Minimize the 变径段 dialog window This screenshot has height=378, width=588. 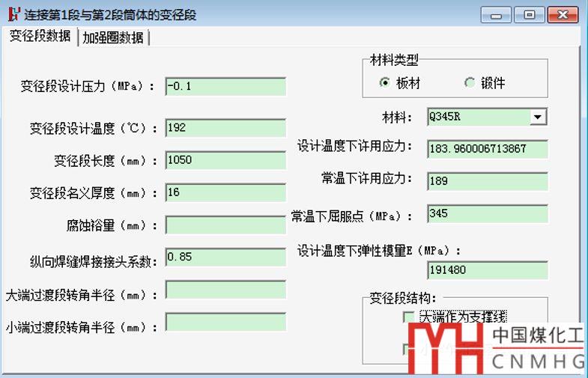496,15
